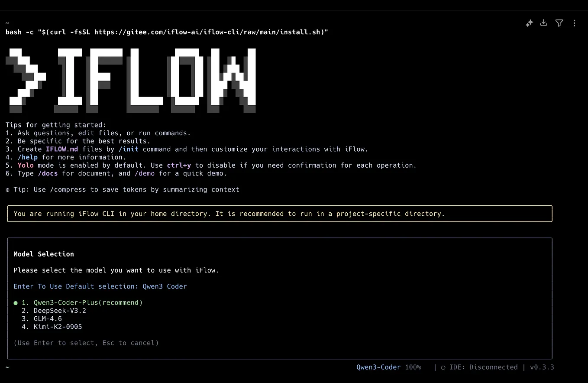Click the highlighted ctrl+y shortcut text
The width and height of the screenshot is (588, 383).
click(x=179, y=165)
